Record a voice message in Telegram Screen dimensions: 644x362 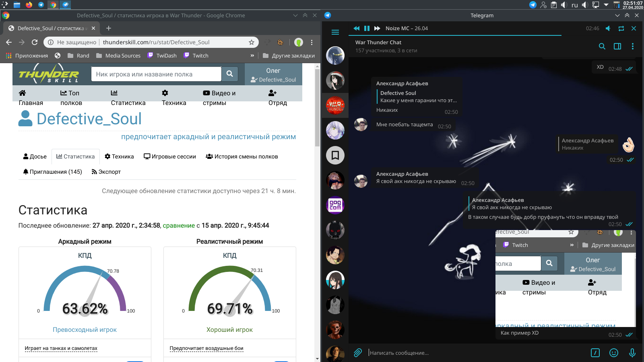tap(632, 353)
